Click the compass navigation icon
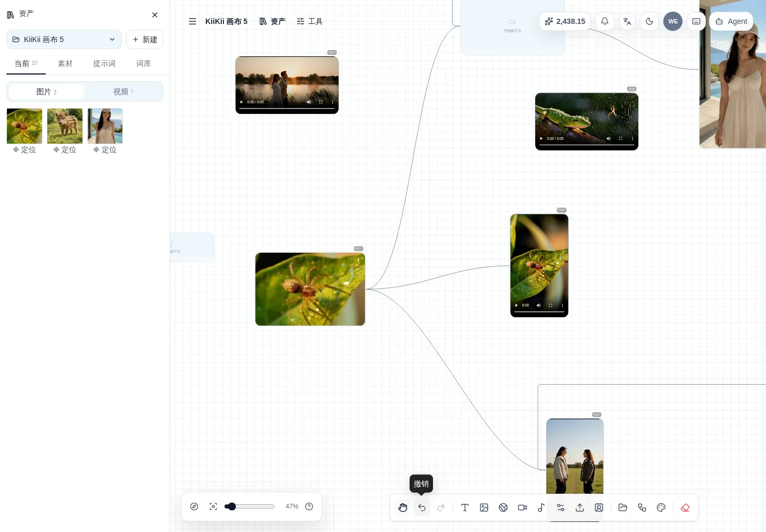The image size is (766, 532). tap(194, 506)
